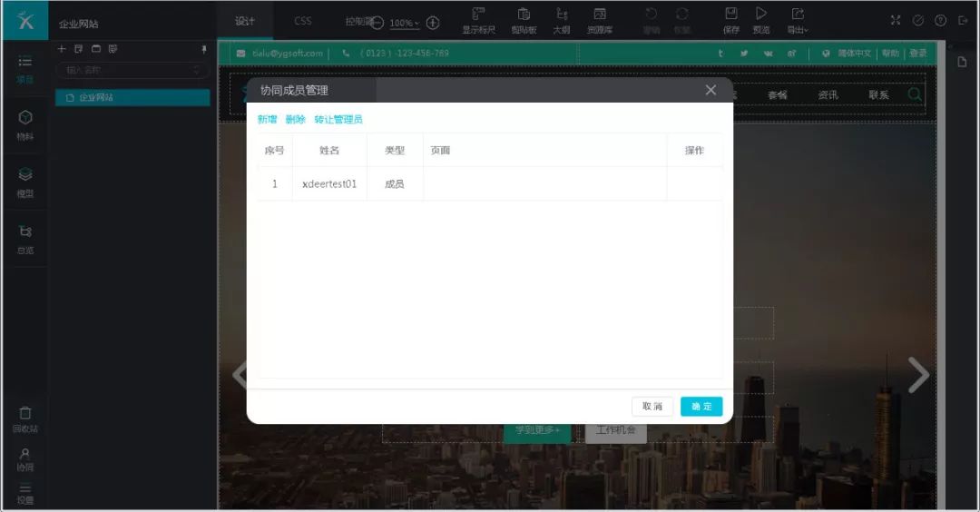Screen dimensions: 980x512
Task: Open the 100% zoom dropdown
Action: pyautogui.click(x=405, y=23)
